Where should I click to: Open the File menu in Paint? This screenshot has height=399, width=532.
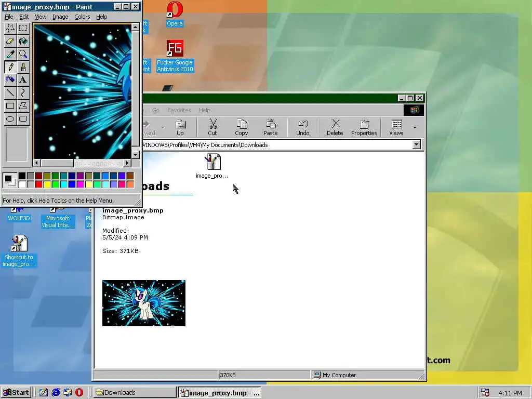click(9, 17)
